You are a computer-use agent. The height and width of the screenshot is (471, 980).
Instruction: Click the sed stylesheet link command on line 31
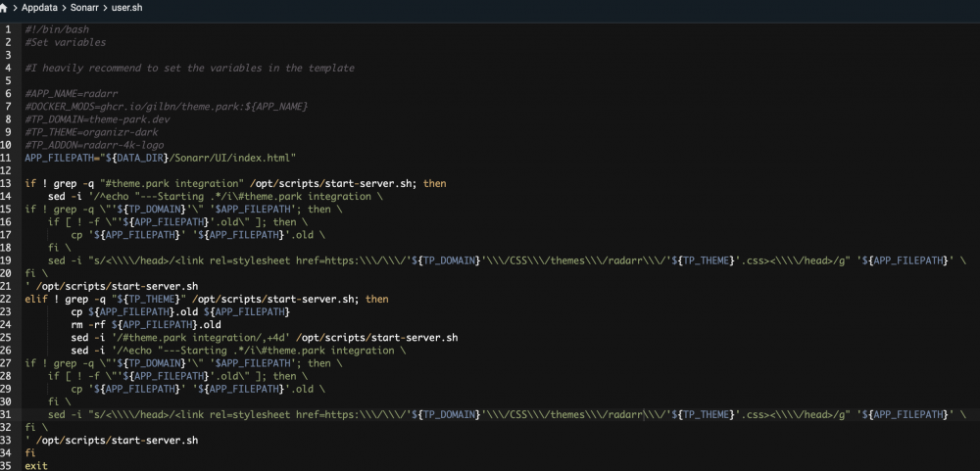point(507,415)
